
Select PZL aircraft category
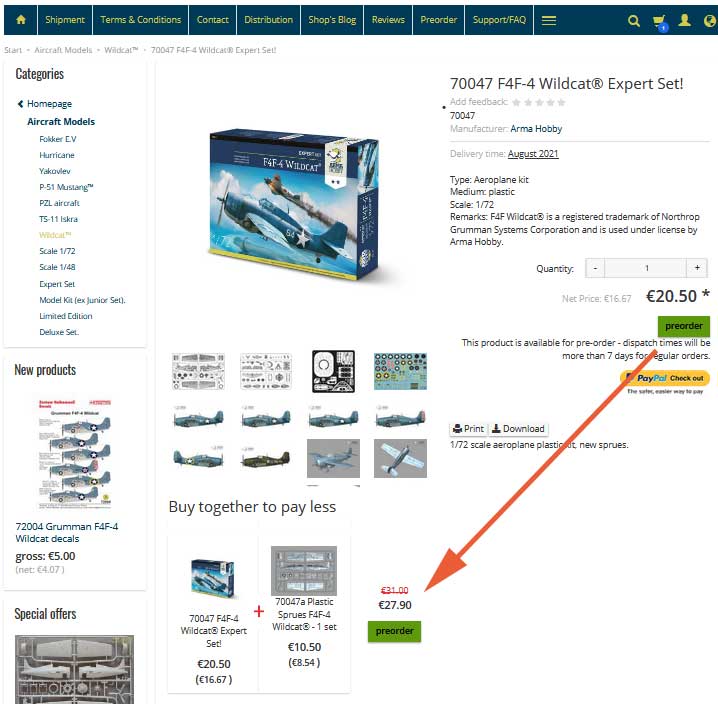(60, 203)
